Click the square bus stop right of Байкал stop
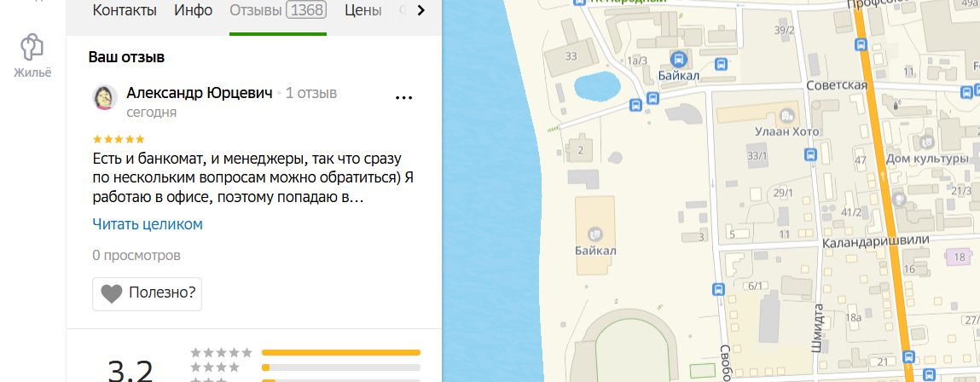The width and height of the screenshot is (980, 382). point(722,64)
